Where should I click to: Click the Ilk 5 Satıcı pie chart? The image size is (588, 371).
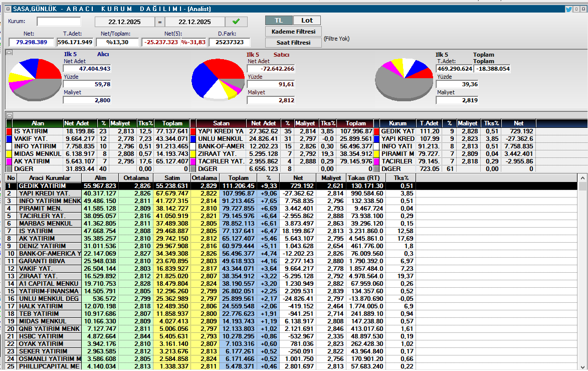(x=218, y=80)
